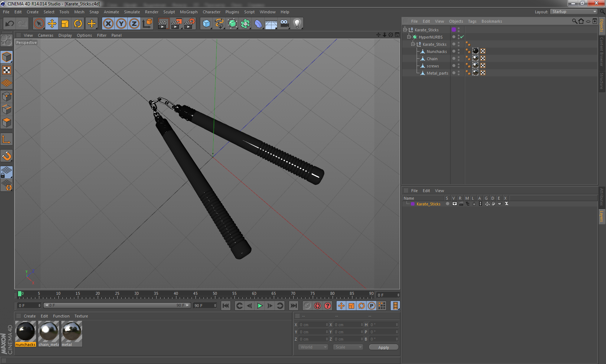This screenshot has width=606, height=364.
Task: Select the chain_metal material
Action: coord(49,334)
